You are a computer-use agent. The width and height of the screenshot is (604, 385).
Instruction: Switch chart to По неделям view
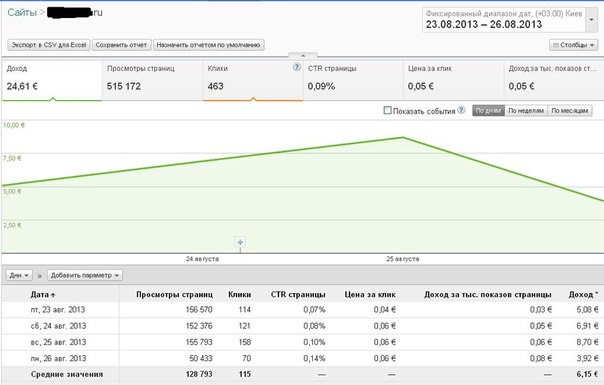pyautogui.click(x=526, y=111)
